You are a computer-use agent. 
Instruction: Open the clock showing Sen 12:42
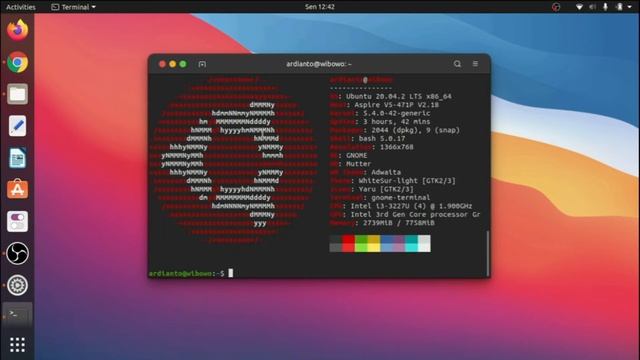[320, 7]
